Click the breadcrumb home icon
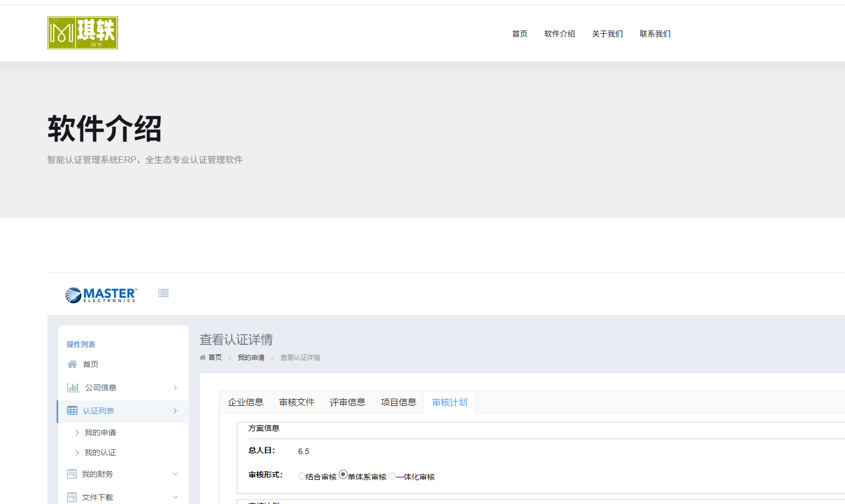This screenshot has width=845, height=504. (202, 358)
